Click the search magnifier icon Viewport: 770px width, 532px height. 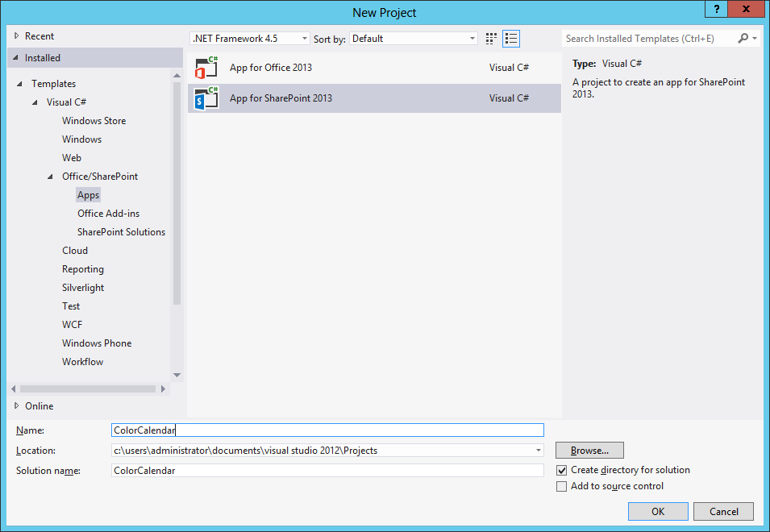click(x=743, y=38)
